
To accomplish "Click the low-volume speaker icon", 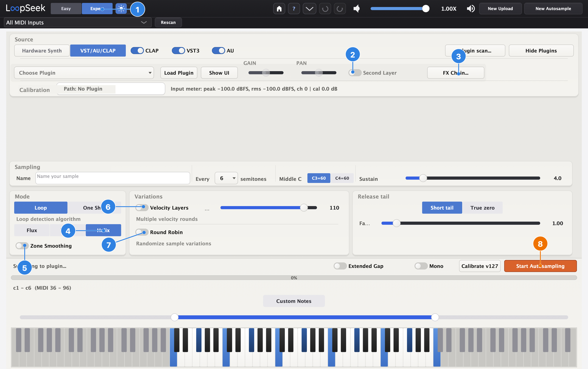I will pyautogui.click(x=357, y=9).
